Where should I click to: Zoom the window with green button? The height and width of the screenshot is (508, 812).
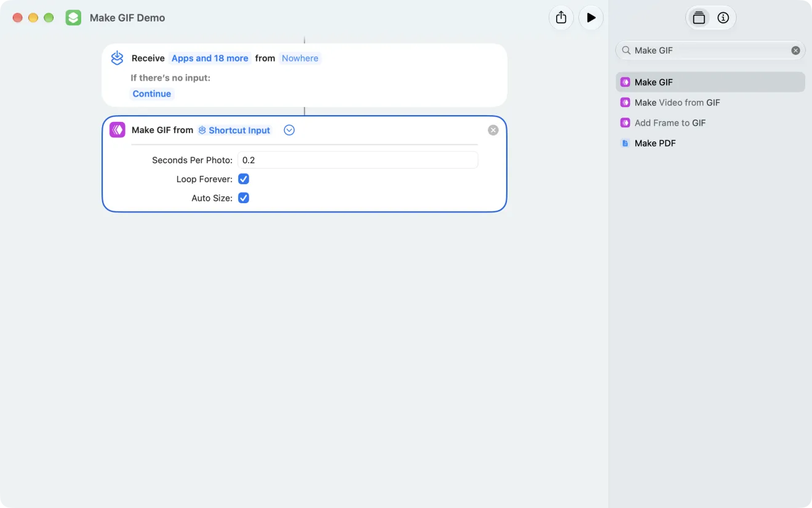click(x=49, y=18)
